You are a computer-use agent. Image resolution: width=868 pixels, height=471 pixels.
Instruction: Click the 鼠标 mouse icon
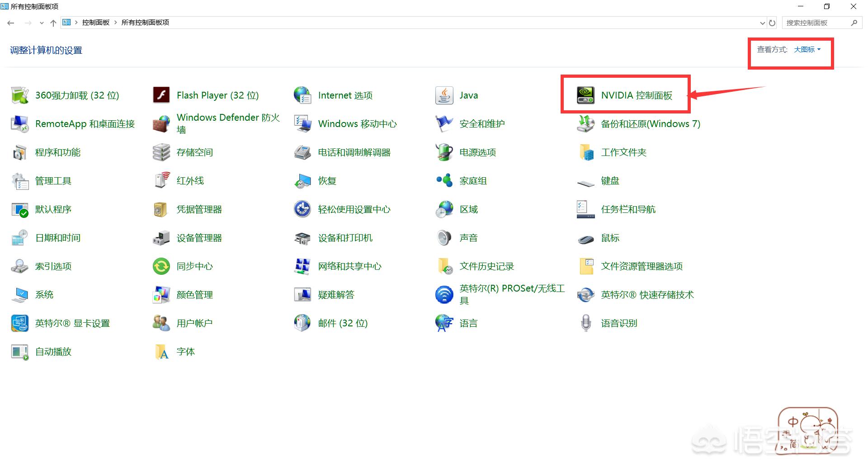click(x=585, y=239)
